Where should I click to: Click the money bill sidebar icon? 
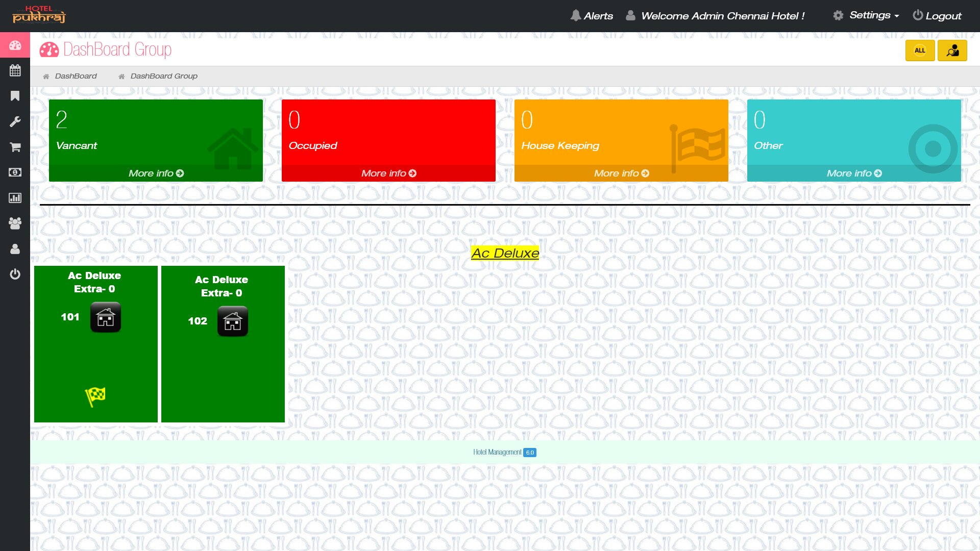click(x=15, y=172)
